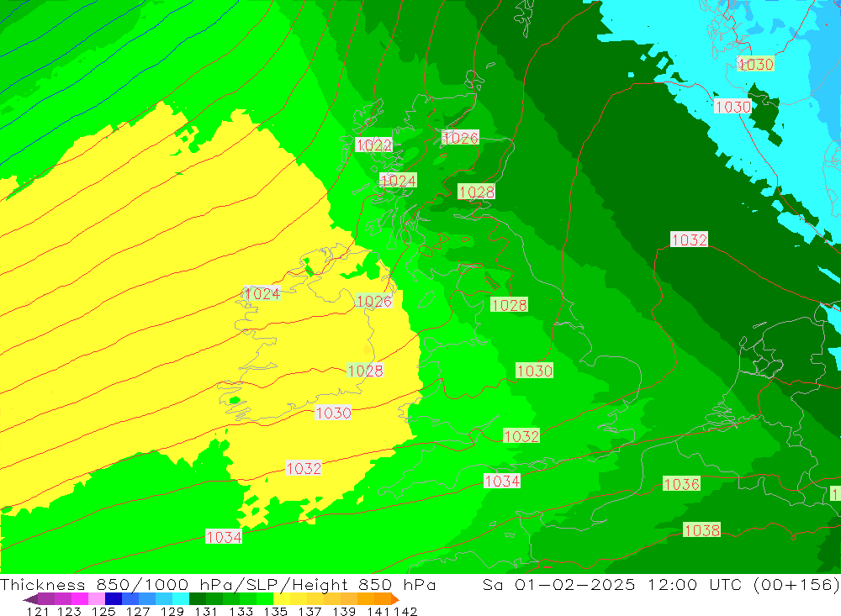The height and width of the screenshot is (616, 841).
Task: Click the 1038 isobar label
Action: tap(701, 530)
